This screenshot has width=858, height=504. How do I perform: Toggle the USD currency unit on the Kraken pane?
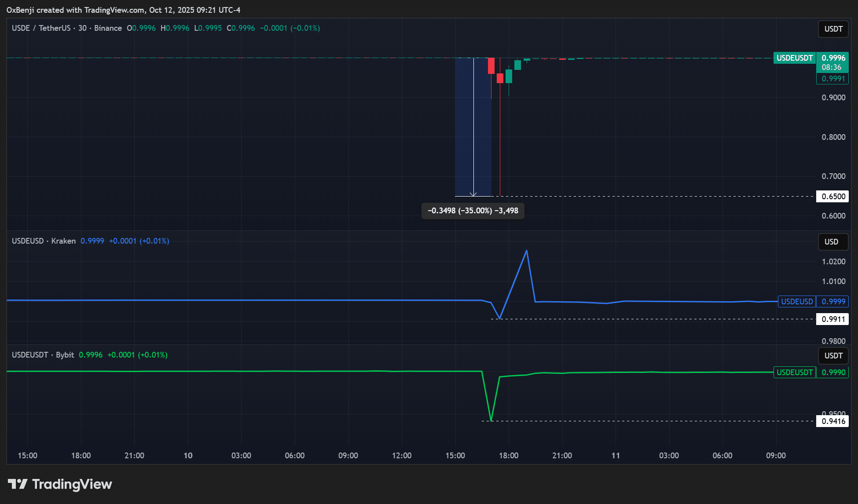click(x=832, y=241)
